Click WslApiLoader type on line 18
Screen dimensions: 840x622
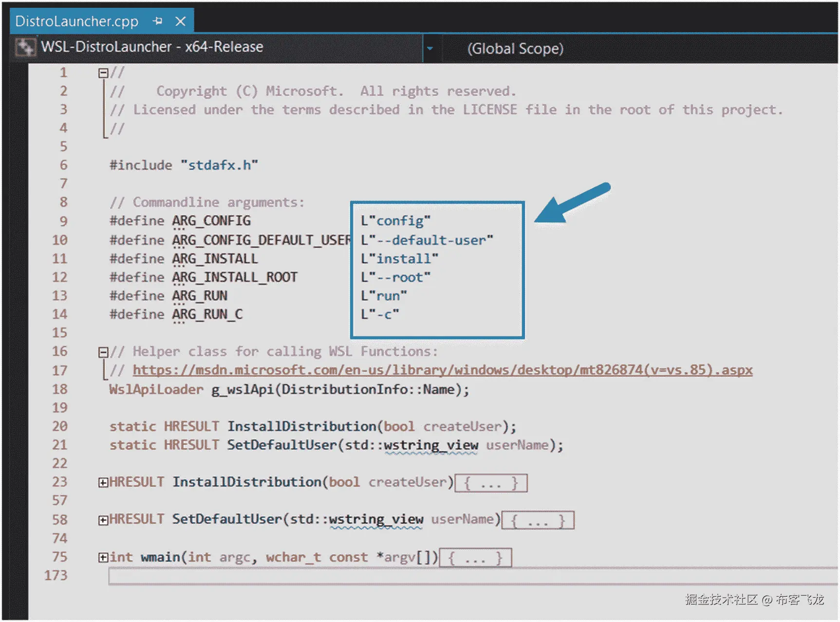pos(156,390)
